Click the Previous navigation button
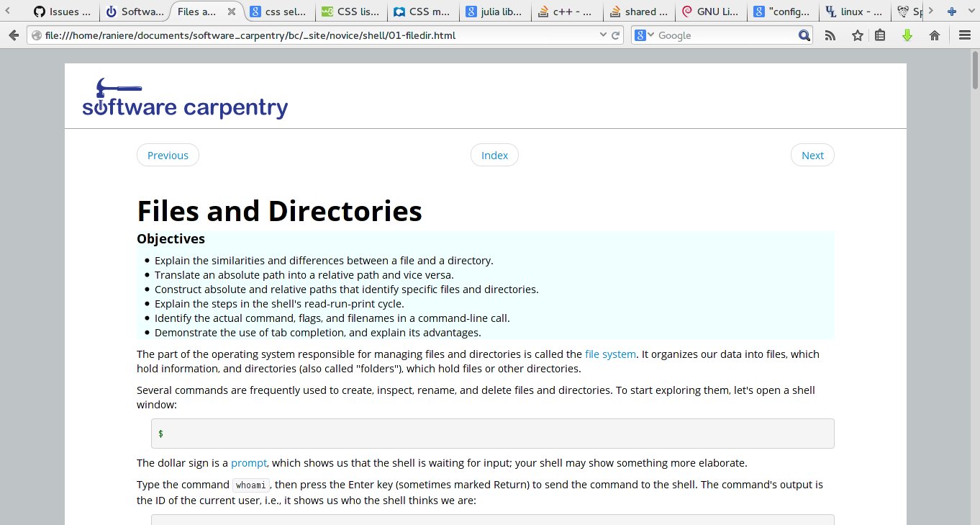 click(x=168, y=155)
